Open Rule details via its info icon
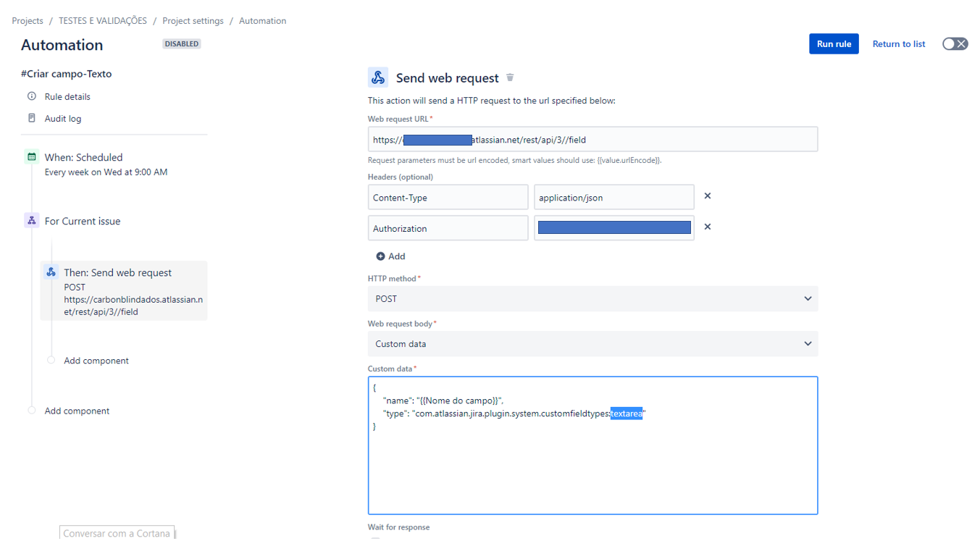Viewport: 980px width, 541px height. (x=31, y=96)
